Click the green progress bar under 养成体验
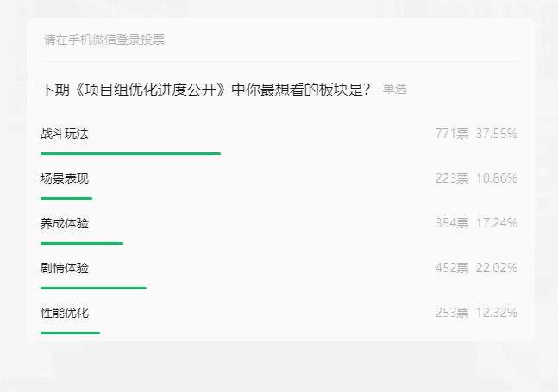This screenshot has width=558, height=392. 82,243
